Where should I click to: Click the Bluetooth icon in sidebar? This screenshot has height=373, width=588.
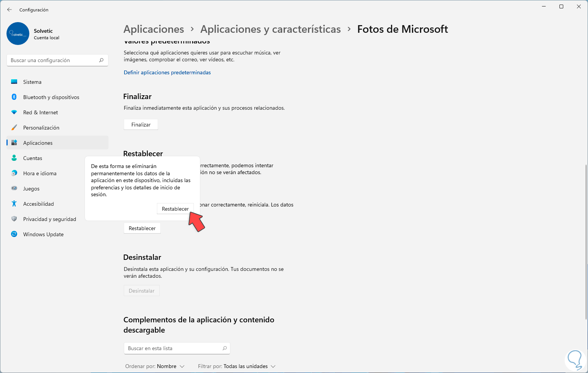click(x=14, y=97)
